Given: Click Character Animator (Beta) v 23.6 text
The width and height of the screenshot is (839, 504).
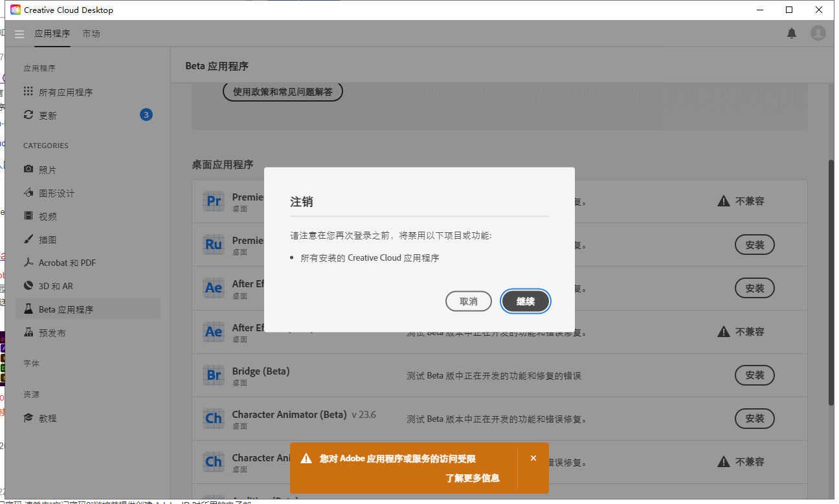Looking at the screenshot, I should point(304,415).
